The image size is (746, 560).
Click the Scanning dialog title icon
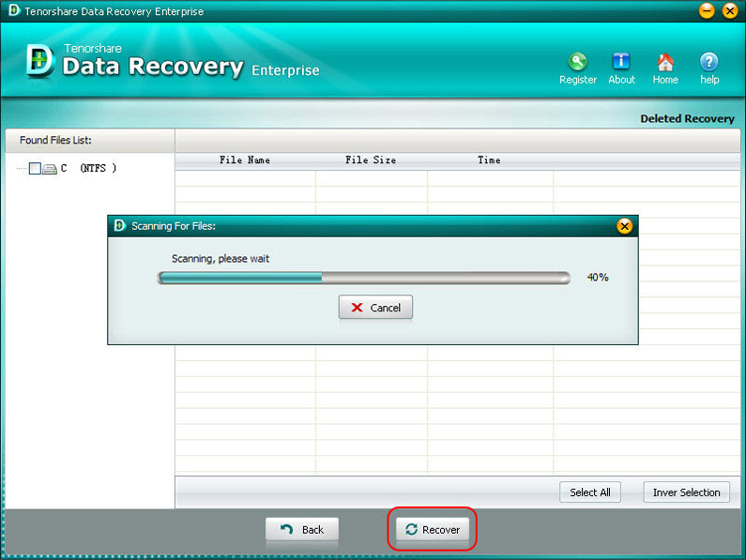pos(119,226)
